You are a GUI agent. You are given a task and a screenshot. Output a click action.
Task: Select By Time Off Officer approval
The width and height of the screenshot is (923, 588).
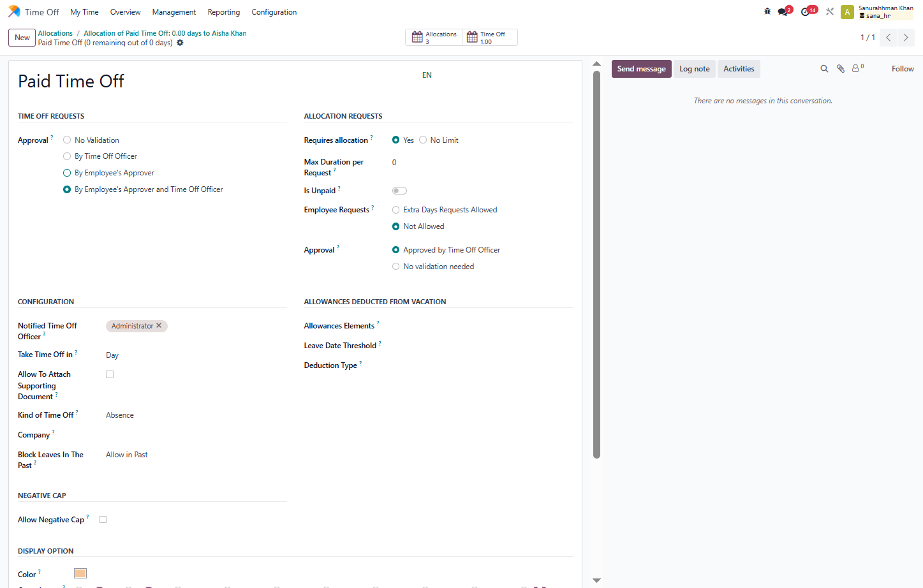pyautogui.click(x=67, y=156)
